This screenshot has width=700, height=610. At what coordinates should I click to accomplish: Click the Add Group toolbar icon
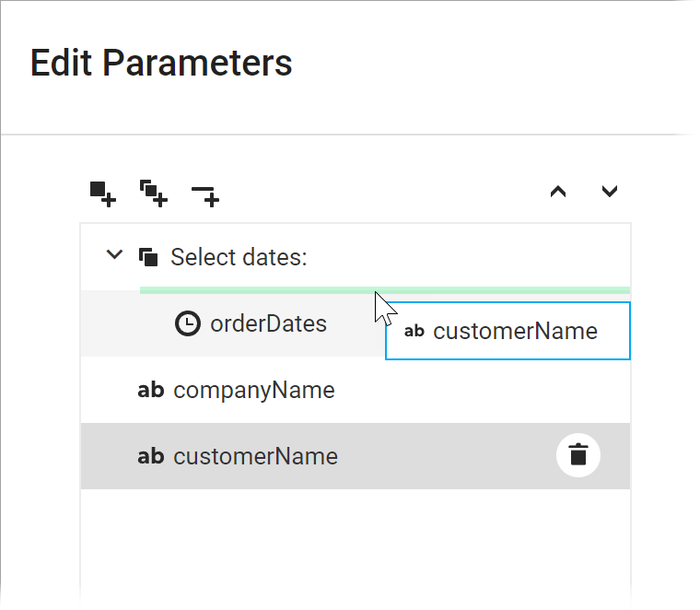(153, 193)
